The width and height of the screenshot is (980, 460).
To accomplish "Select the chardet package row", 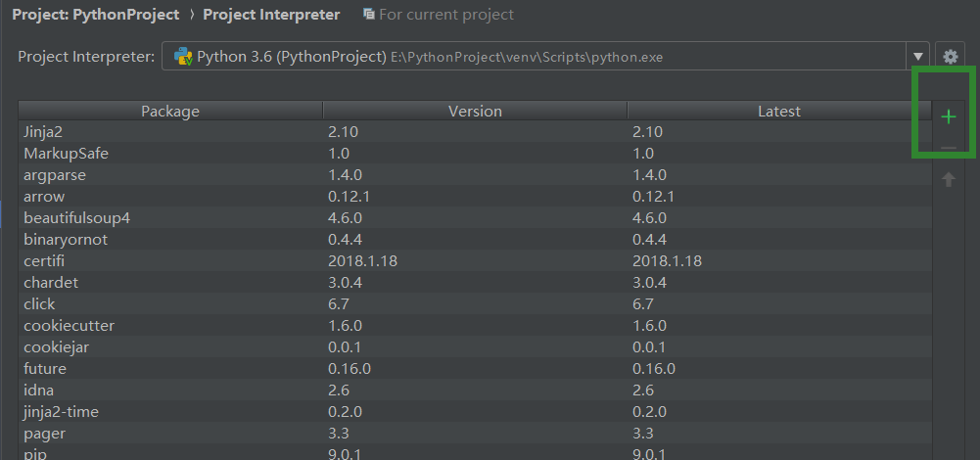I will pos(475,283).
